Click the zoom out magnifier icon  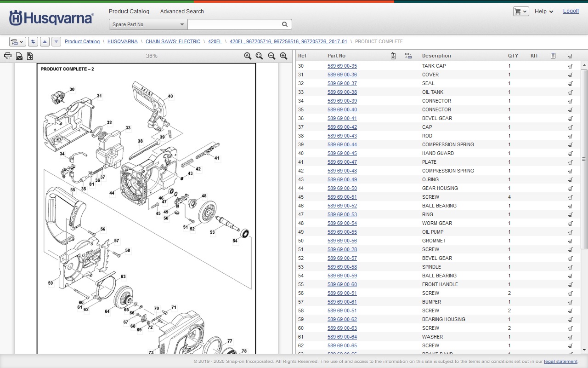tap(271, 56)
